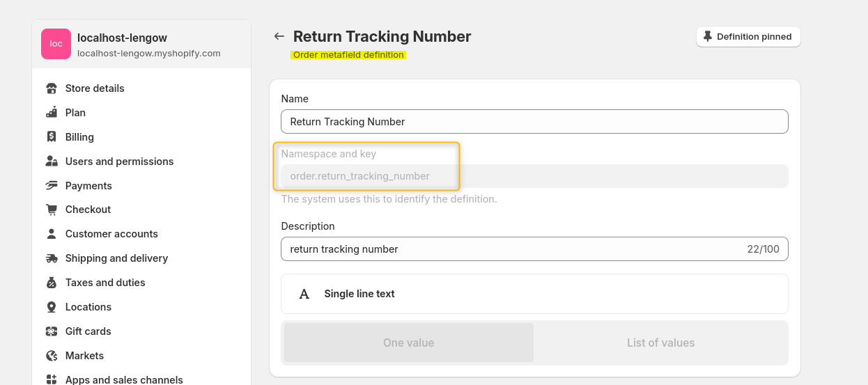Click the back arrow beside Return Tracking Number
The height and width of the screenshot is (385, 868).
click(x=279, y=36)
